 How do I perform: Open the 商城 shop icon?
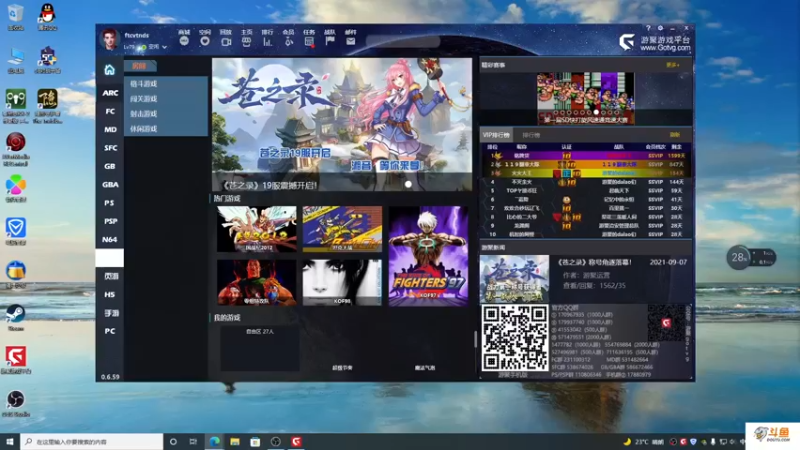[x=184, y=41]
